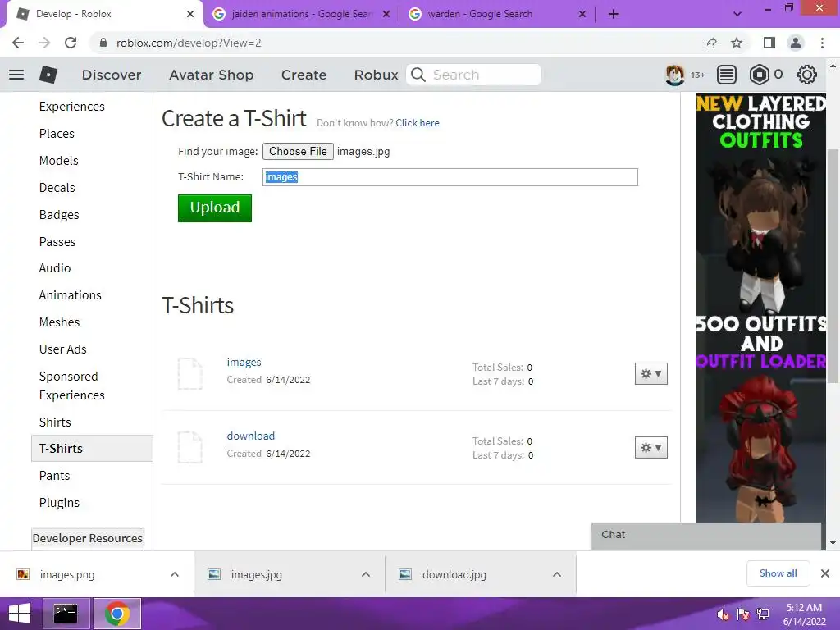The height and width of the screenshot is (630, 840).
Task: Expand options for images.jpg download
Action: (x=366, y=574)
